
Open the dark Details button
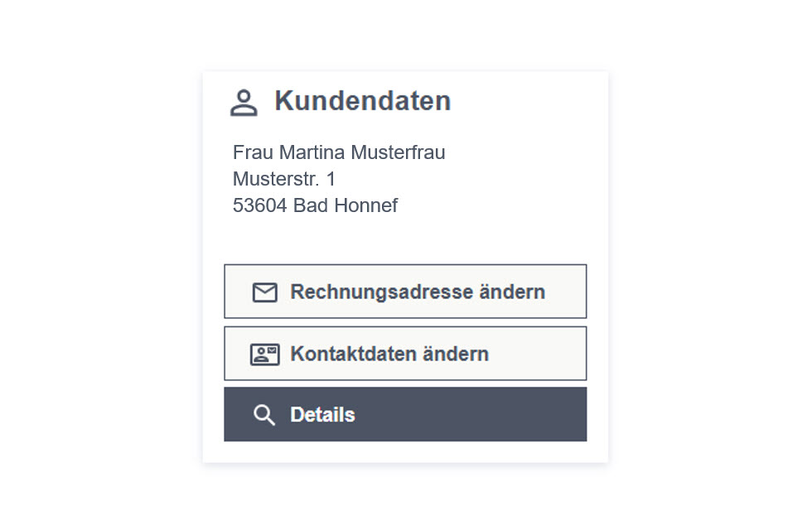coord(405,414)
